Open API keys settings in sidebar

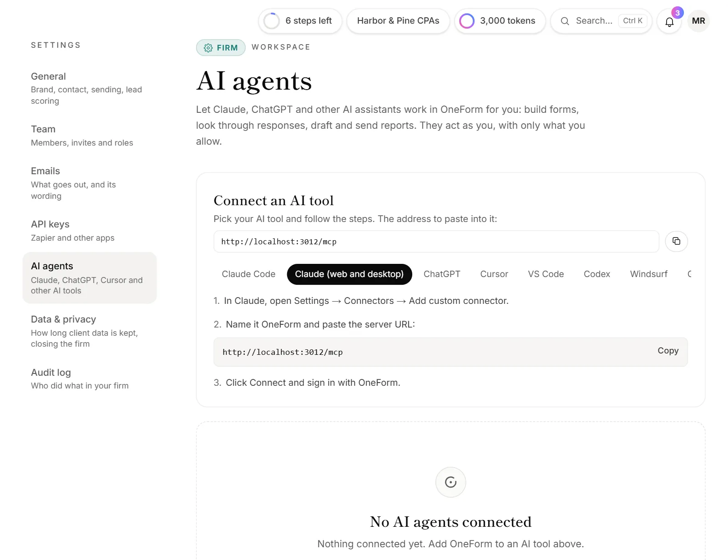click(90, 231)
